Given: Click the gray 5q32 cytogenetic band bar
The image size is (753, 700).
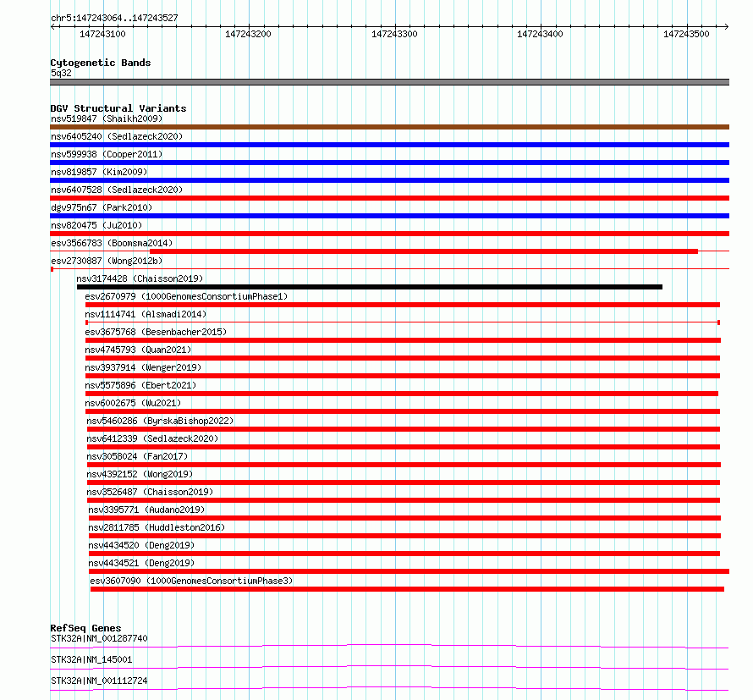Looking at the screenshot, I should pos(389,82).
